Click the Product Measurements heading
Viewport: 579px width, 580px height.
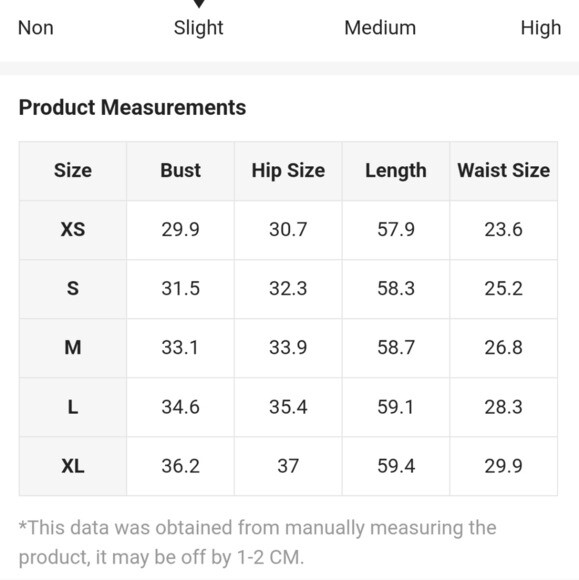point(132,108)
